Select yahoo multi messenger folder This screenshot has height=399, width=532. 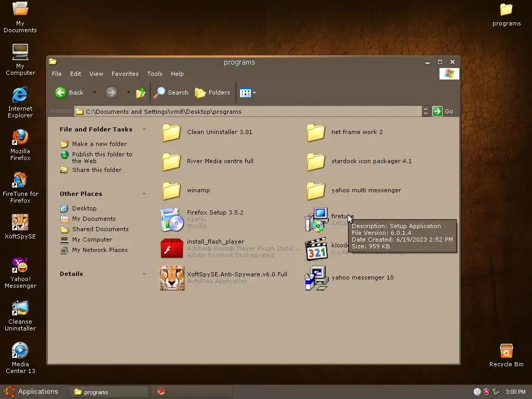pos(353,190)
